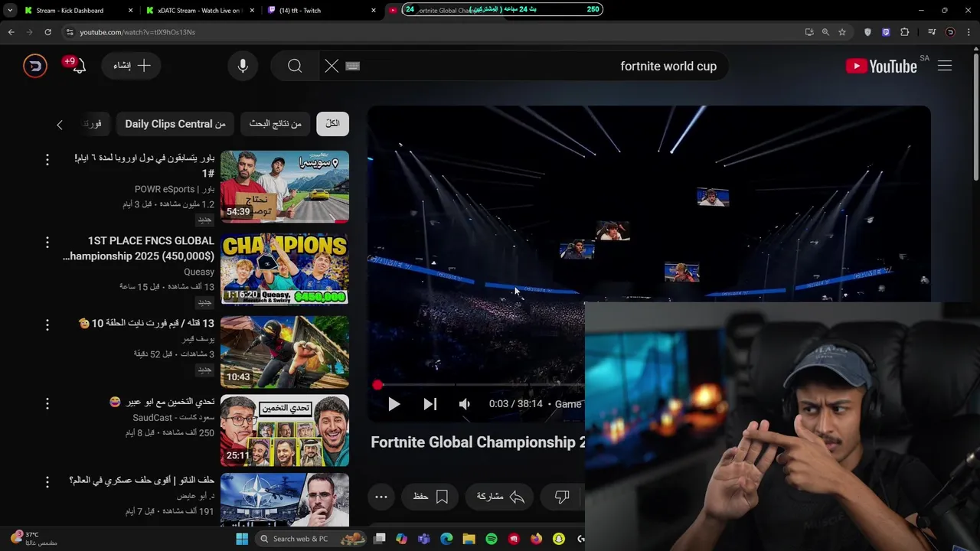Open Snapchat from the taskbar

pos(559,539)
